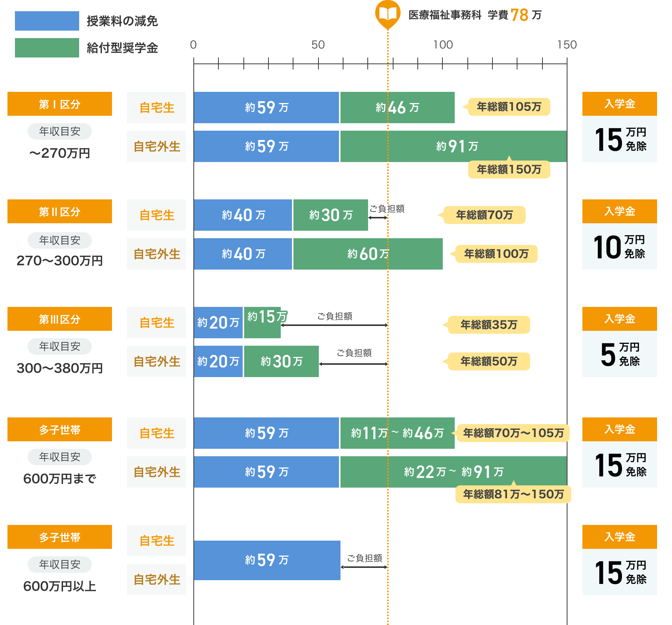Select the 第Ⅲ区分 orange category label
This screenshot has width=672, height=625.
60,319
